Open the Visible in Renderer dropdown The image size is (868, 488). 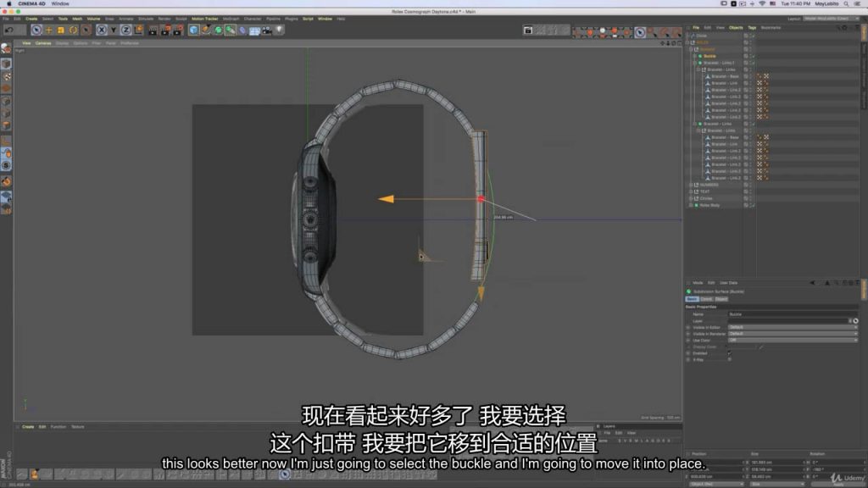tap(793, 334)
